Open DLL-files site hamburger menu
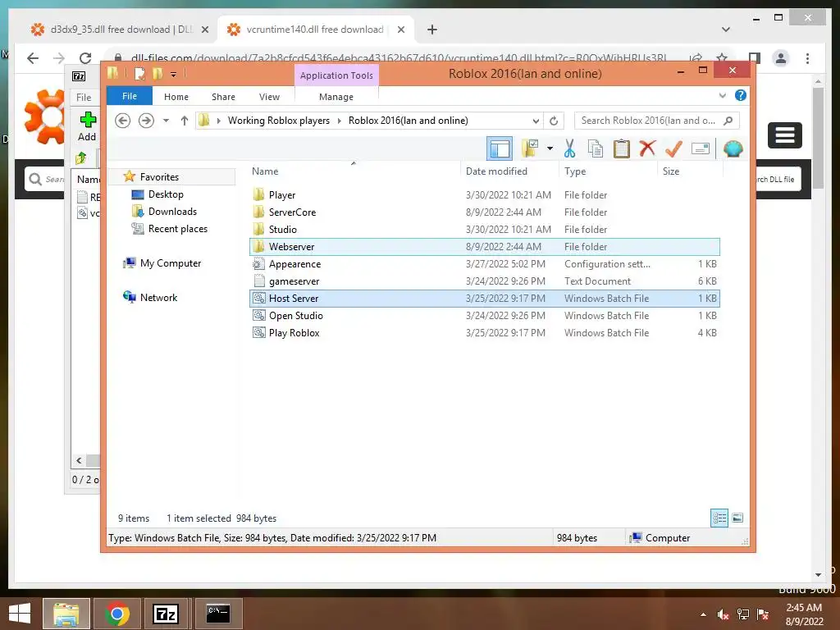This screenshot has height=630, width=840. (x=785, y=135)
